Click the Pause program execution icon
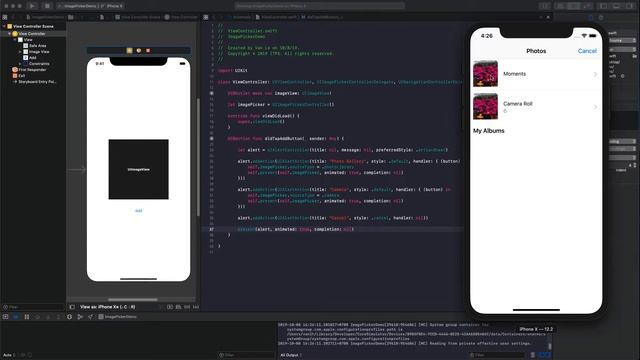This screenshot has width=640, height=360. tap(27, 317)
